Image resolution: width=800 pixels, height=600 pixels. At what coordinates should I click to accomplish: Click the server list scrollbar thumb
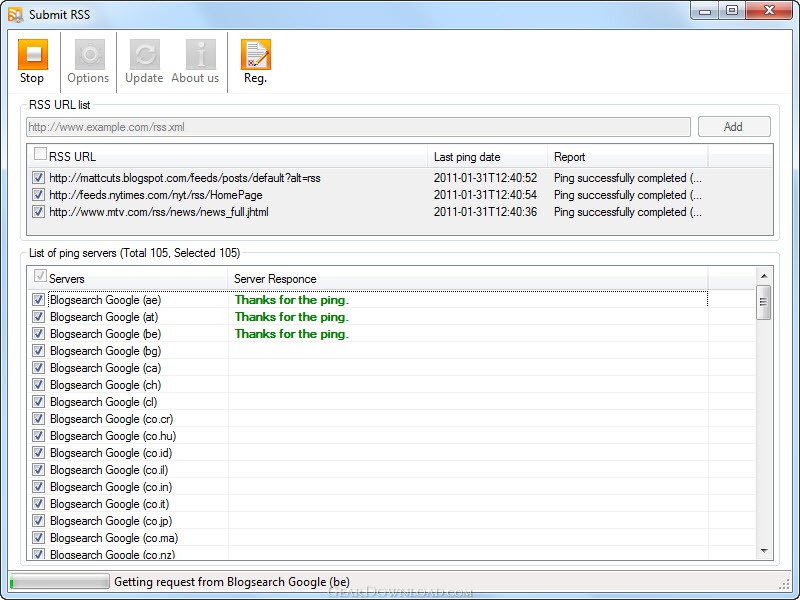(x=764, y=303)
